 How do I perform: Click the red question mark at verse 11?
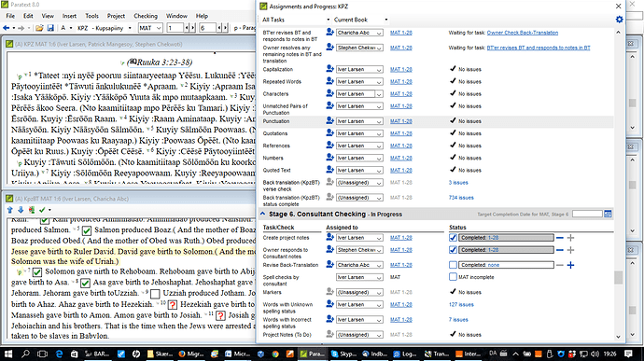(220, 315)
